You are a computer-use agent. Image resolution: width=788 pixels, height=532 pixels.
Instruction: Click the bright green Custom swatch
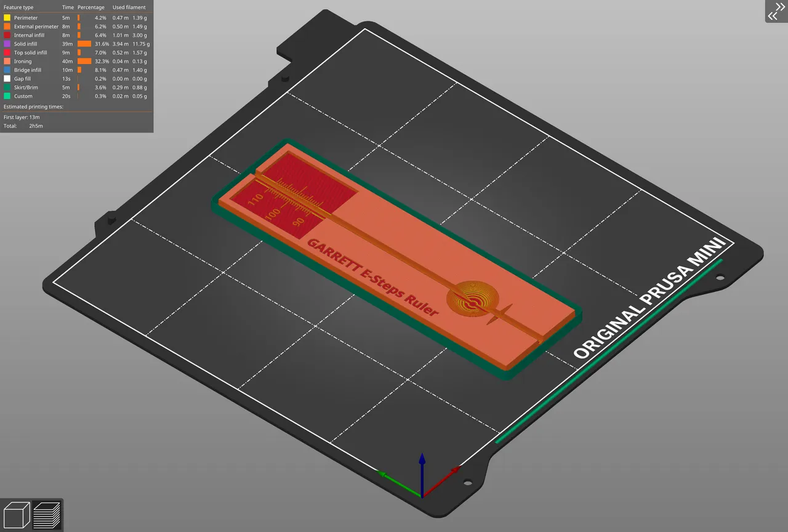[7, 96]
